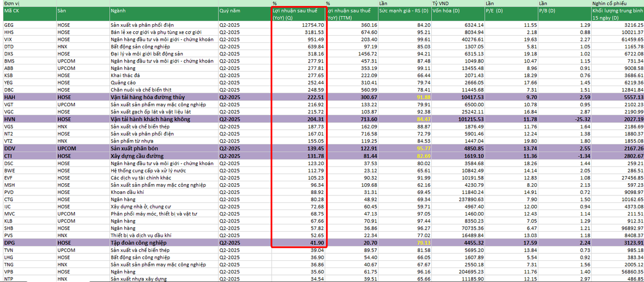The image size is (644, 282).
Task: Click the 237890.63 market cap for CTG
Action: click(x=471, y=199)
